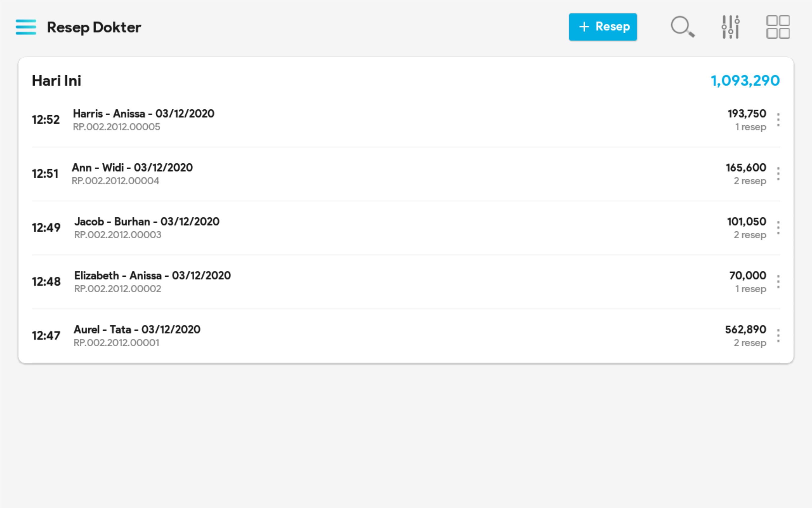The width and height of the screenshot is (812, 508).
Task: Click prescription number RP.002.2012.00001
Action: coord(116,343)
